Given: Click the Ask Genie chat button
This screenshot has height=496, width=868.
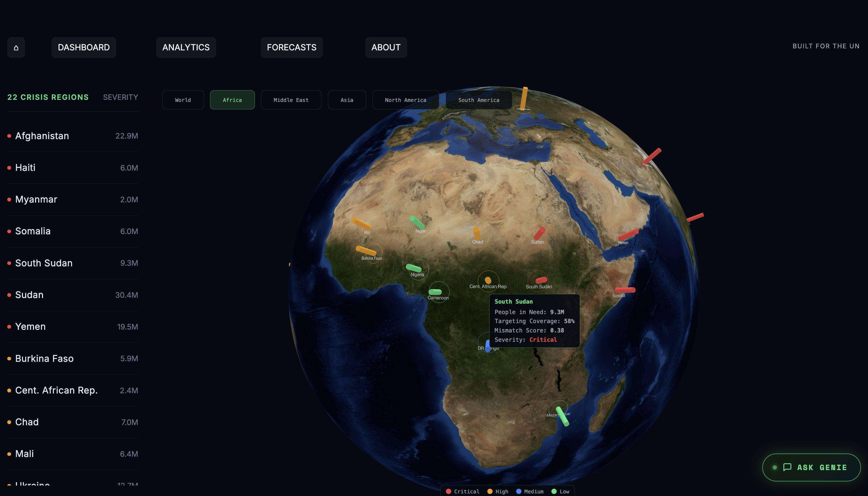Looking at the screenshot, I should click(x=811, y=467).
